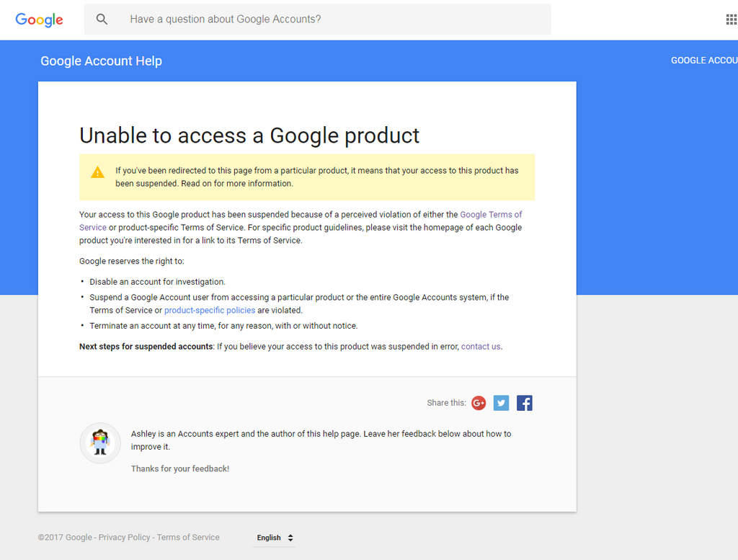Click the Google logo
This screenshot has width=738, height=560.
(39, 19)
